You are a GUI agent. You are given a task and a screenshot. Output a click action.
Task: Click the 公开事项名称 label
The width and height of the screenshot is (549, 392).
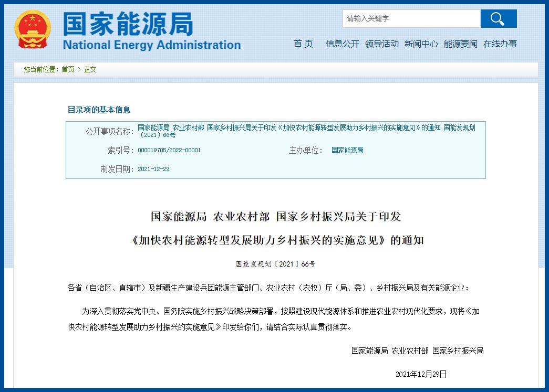[110, 131]
